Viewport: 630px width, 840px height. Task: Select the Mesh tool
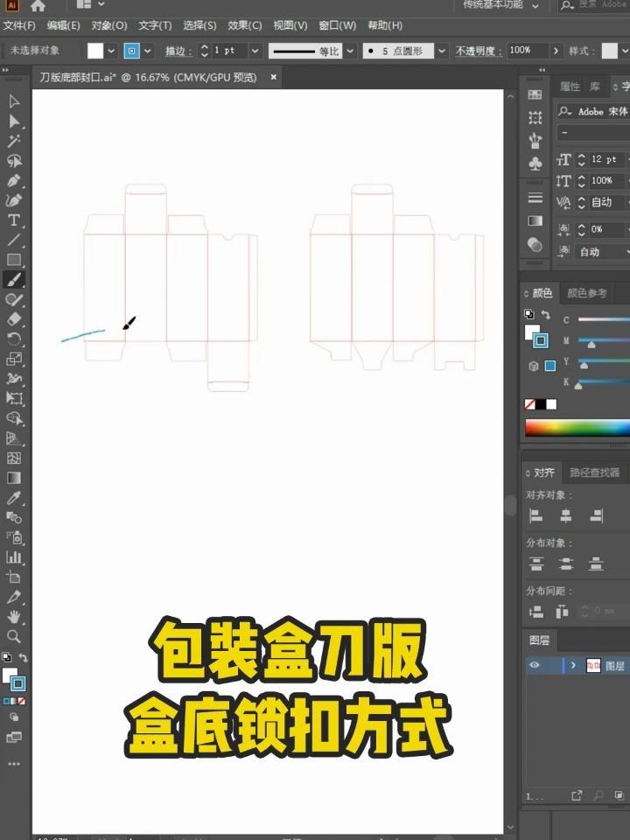[x=14, y=458]
